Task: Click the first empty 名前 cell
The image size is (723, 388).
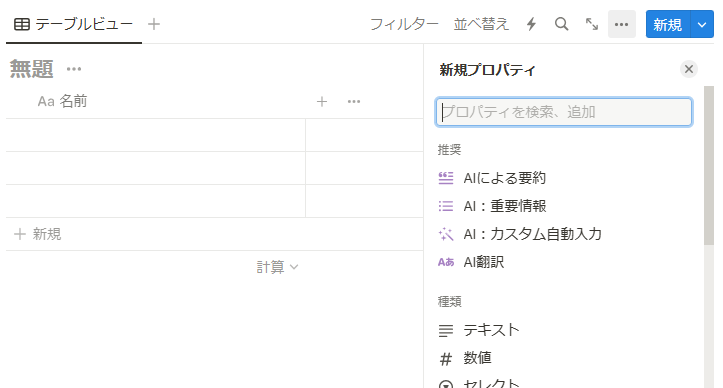Action: click(156, 135)
